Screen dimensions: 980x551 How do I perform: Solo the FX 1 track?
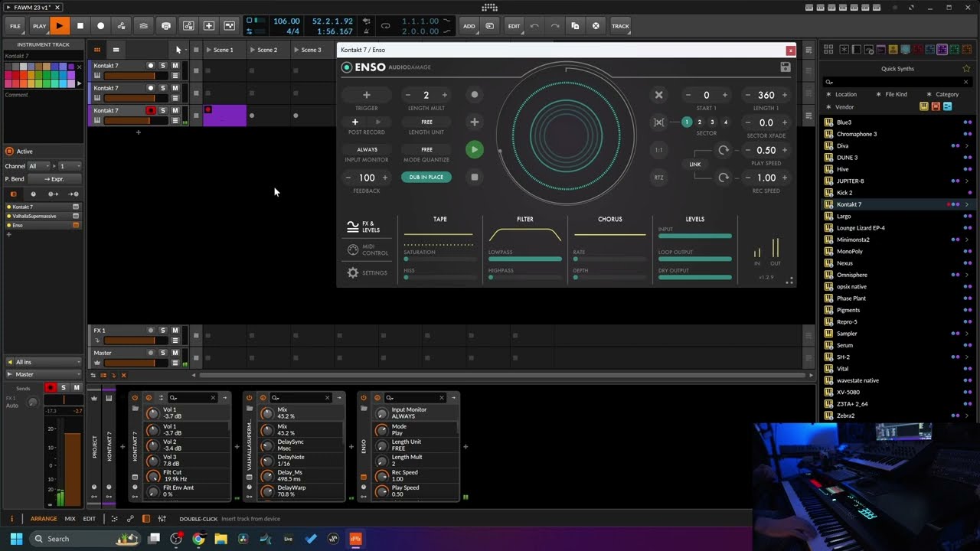point(163,331)
